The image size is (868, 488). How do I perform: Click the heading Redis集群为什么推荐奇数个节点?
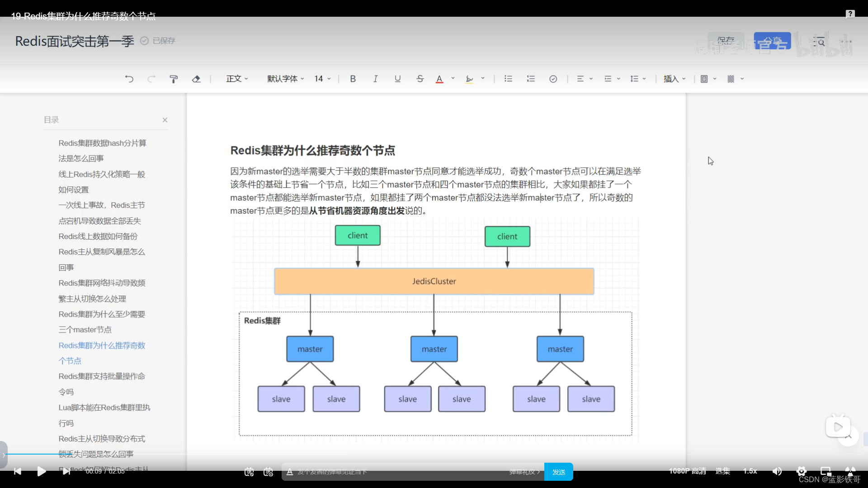[x=313, y=150]
